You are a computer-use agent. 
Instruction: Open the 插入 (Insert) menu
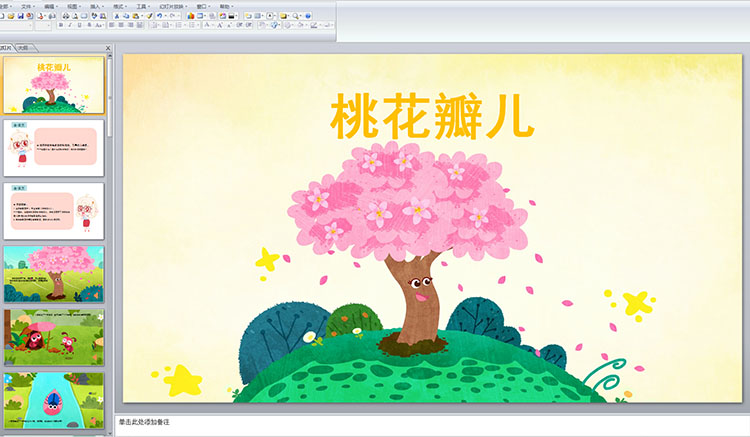click(x=97, y=7)
